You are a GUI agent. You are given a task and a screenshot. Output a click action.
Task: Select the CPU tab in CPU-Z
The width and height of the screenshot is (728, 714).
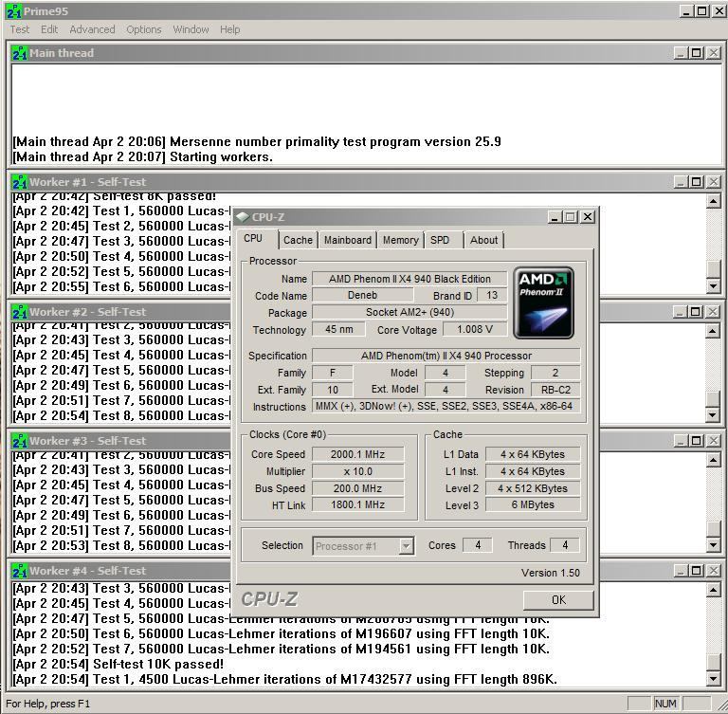[253, 238]
